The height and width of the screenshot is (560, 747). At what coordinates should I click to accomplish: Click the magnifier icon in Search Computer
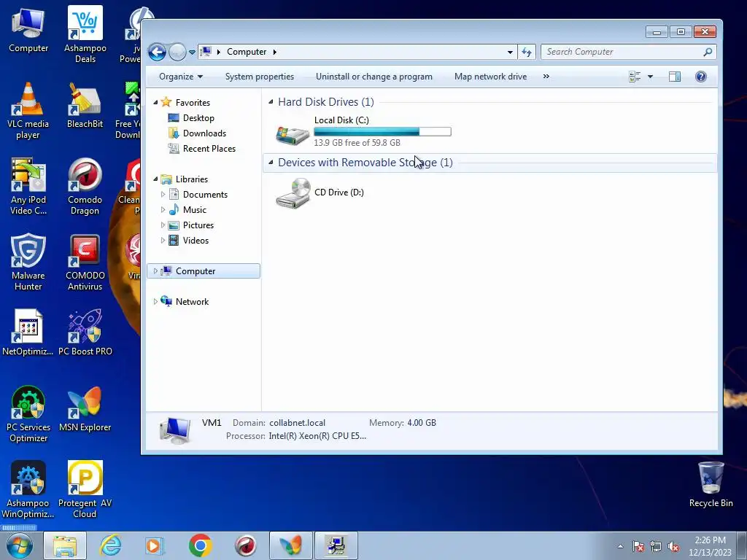pos(708,52)
